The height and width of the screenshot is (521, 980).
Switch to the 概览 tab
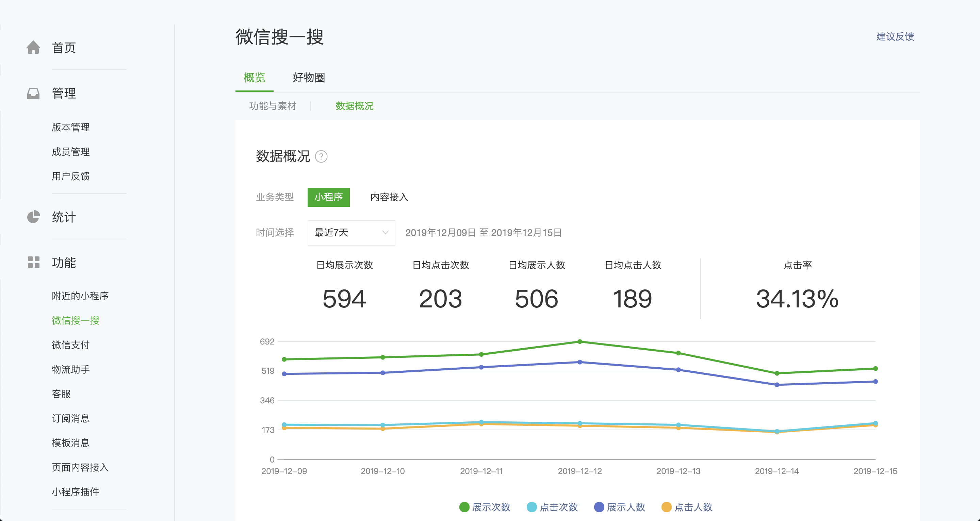(x=254, y=78)
